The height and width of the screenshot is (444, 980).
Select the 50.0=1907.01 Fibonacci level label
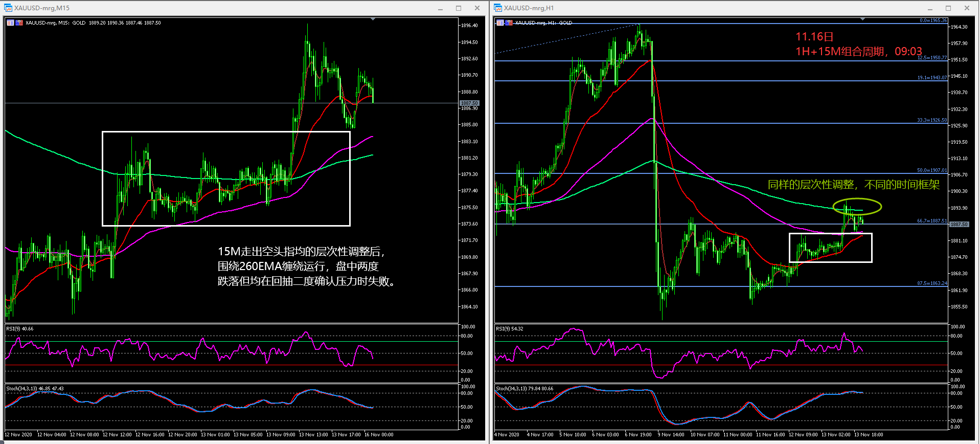tap(931, 170)
